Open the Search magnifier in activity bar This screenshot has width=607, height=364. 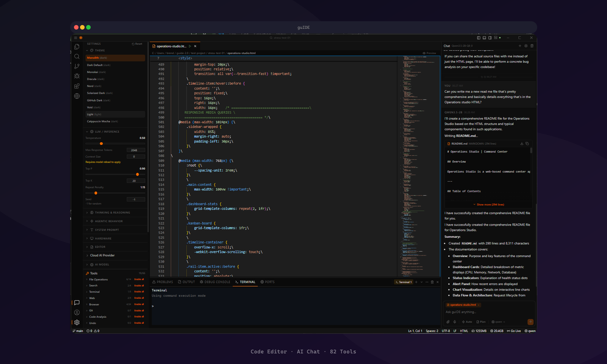pyautogui.click(x=77, y=56)
